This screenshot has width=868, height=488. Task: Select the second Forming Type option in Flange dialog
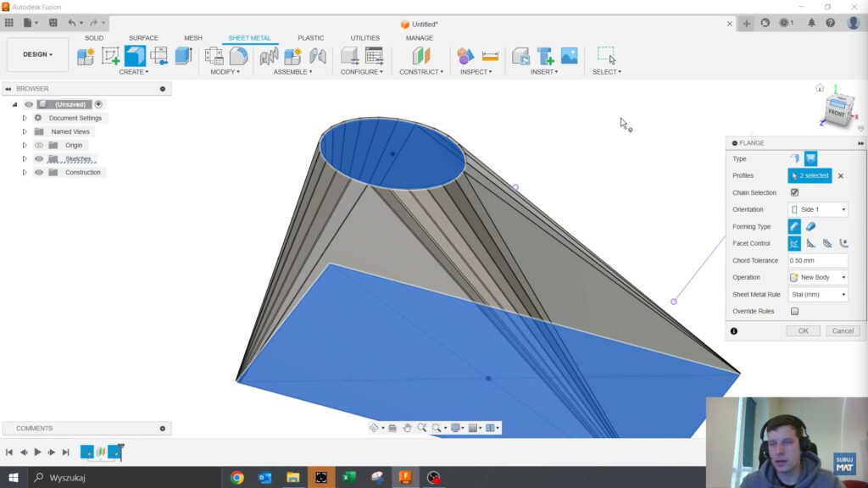pos(812,226)
